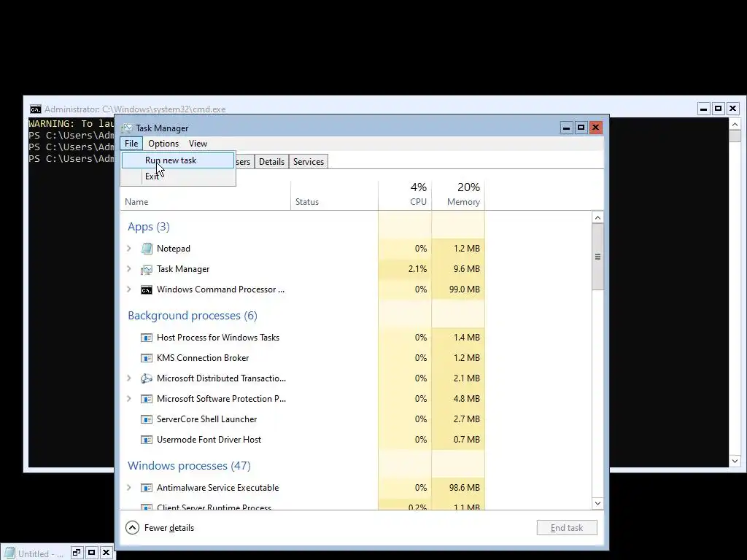Restore the minimized Untitled Notepad window
Viewport: 747px width, 560px height.
click(77, 553)
